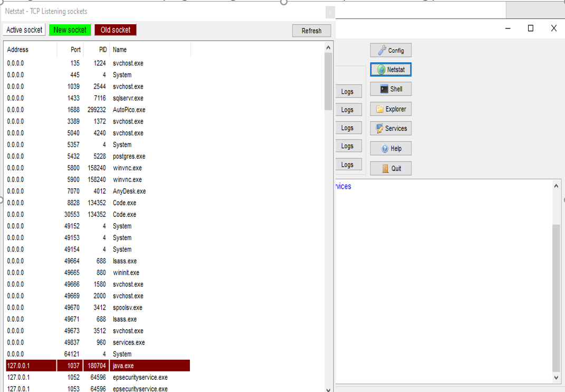Open Explorer with the folder icon
The image size is (565, 392).
click(x=390, y=109)
